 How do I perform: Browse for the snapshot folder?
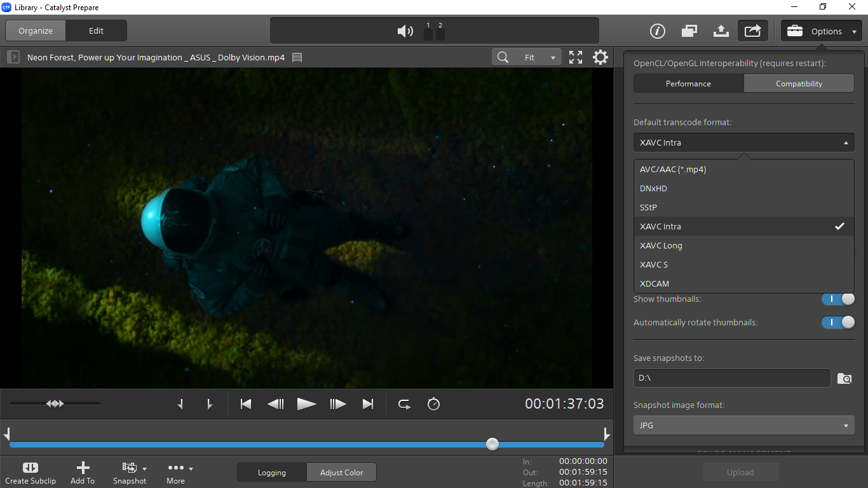click(x=844, y=379)
